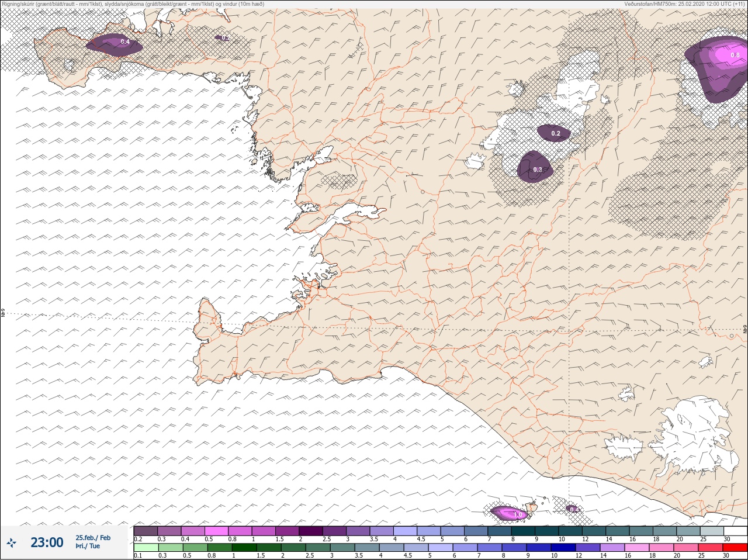Click the top-row legend swatch between 0.2 and 0.3

(x=146, y=531)
